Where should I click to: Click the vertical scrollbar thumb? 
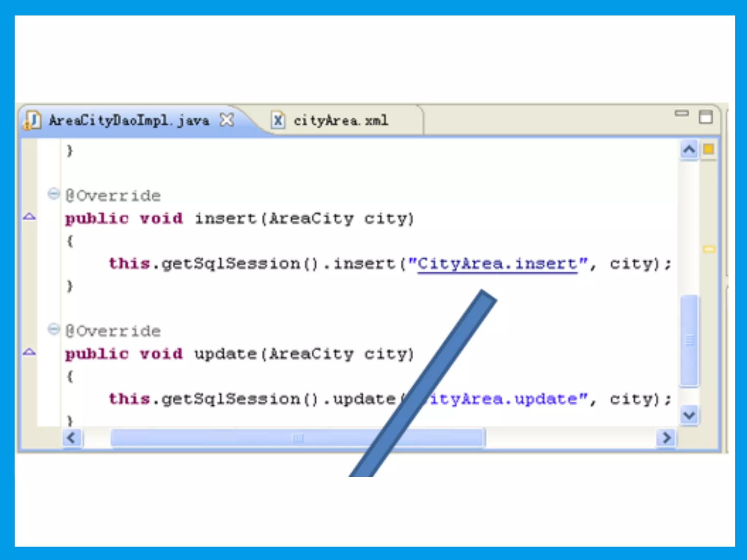(x=689, y=340)
